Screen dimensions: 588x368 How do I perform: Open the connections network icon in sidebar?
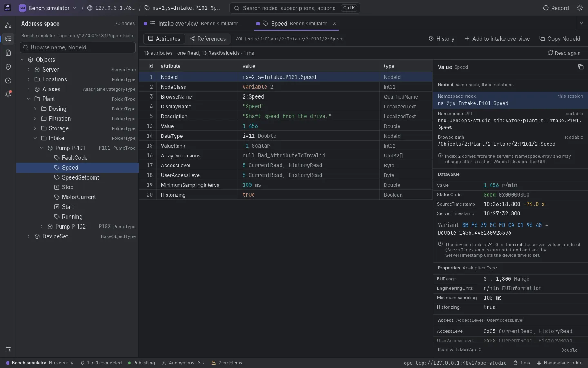[x=8, y=25]
